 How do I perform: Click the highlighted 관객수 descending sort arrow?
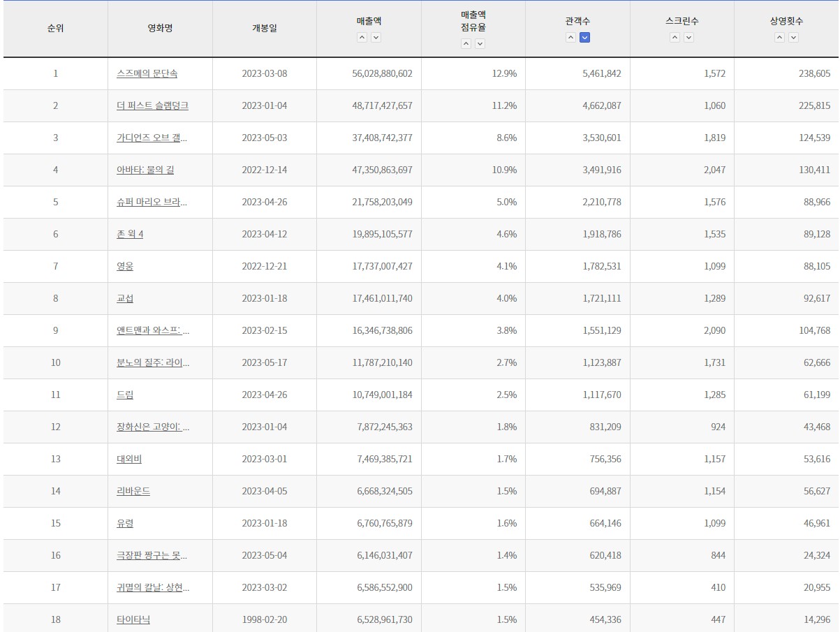(x=584, y=38)
